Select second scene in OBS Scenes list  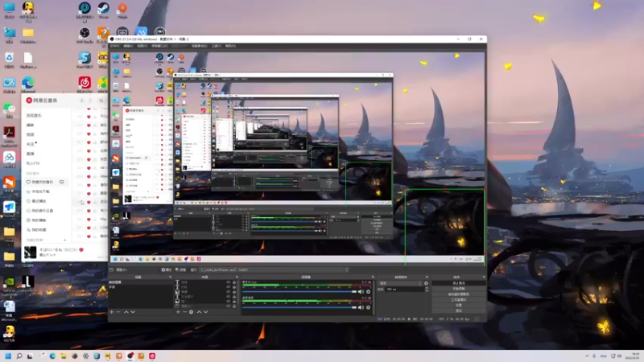click(x=140, y=287)
